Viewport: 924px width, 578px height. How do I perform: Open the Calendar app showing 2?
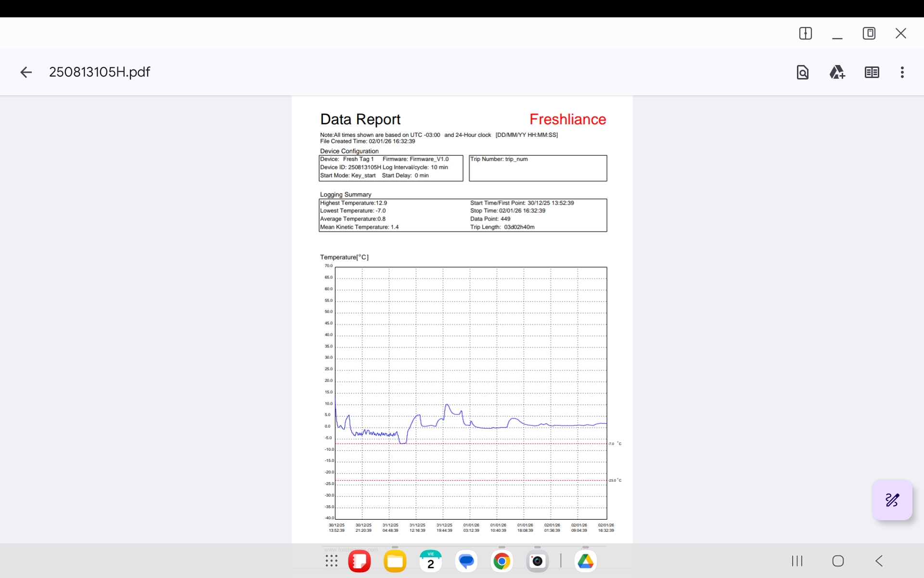[430, 561]
